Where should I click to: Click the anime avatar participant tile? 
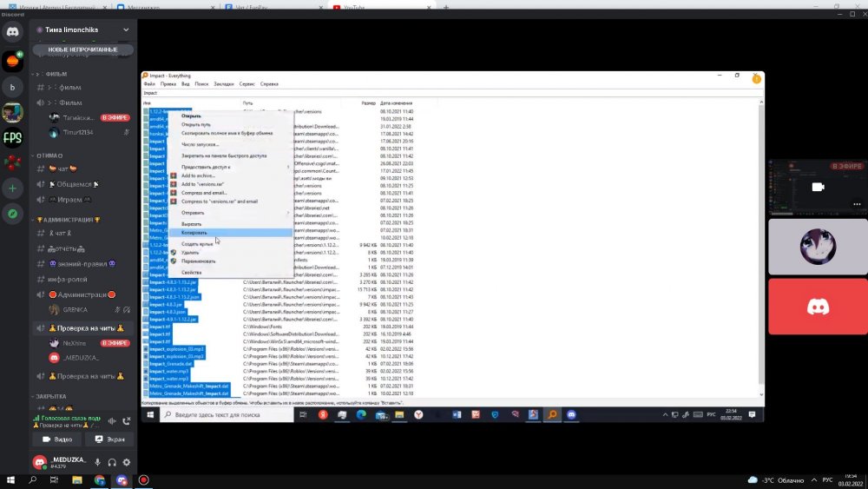click(x=818, y=247)
